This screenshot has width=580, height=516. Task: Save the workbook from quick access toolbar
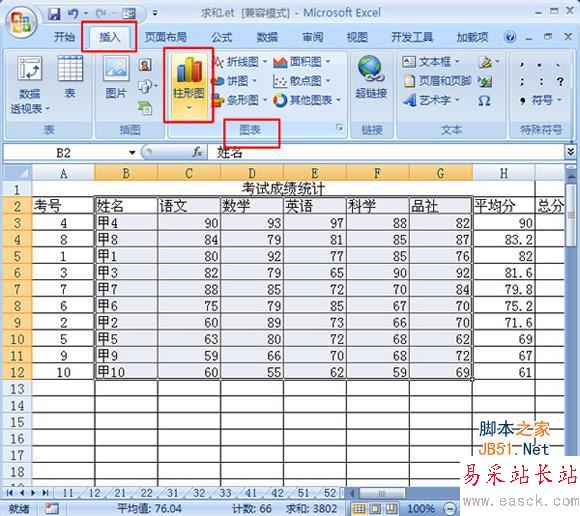pos(54,14)
